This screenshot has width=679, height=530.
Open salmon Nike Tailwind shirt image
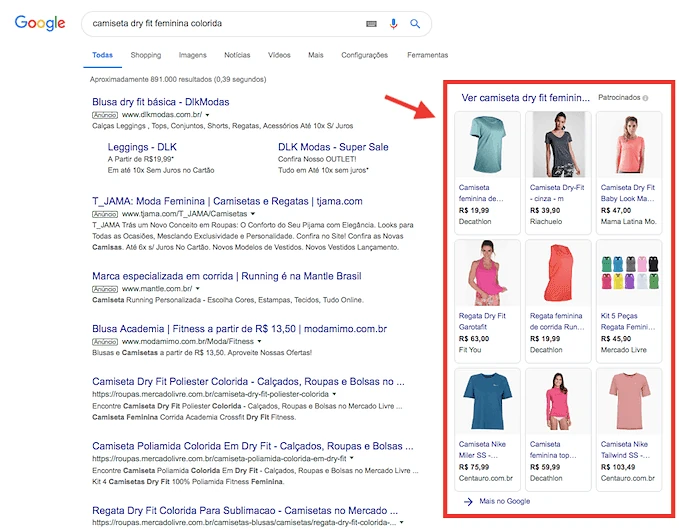(x=629, y=402)
